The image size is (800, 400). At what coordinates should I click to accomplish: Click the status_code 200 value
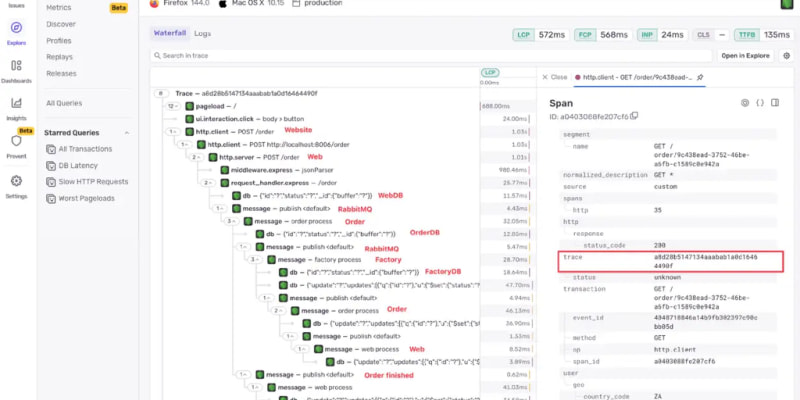click(660, 245)
